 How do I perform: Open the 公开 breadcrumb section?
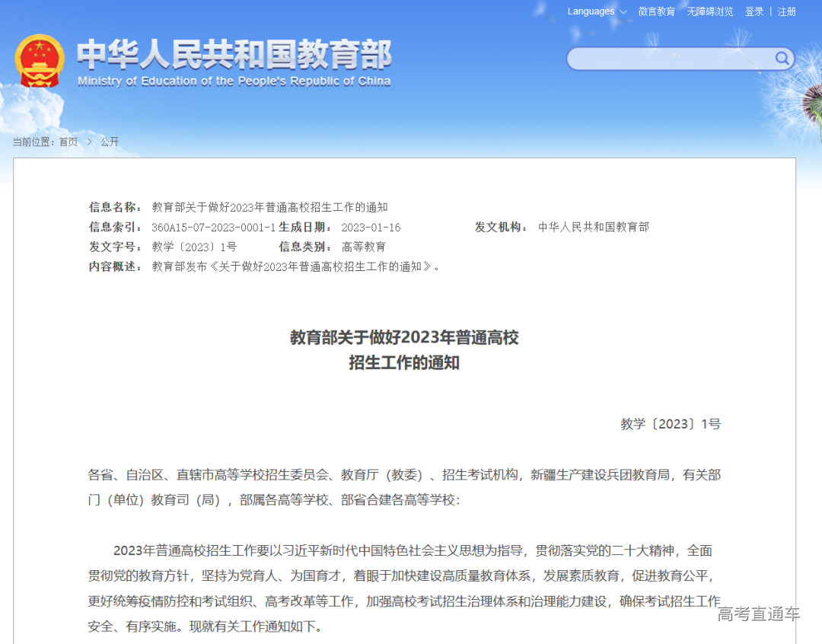(108, 142)
